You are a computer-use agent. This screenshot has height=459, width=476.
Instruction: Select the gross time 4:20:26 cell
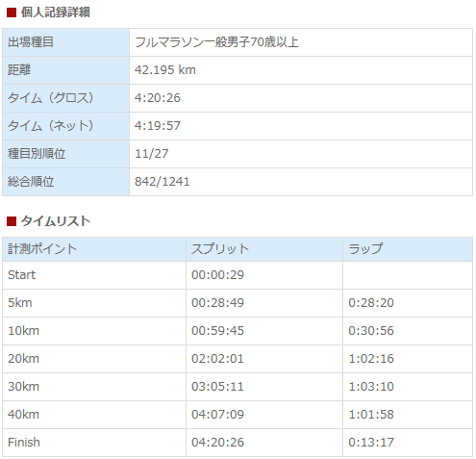tap(301, 98)
